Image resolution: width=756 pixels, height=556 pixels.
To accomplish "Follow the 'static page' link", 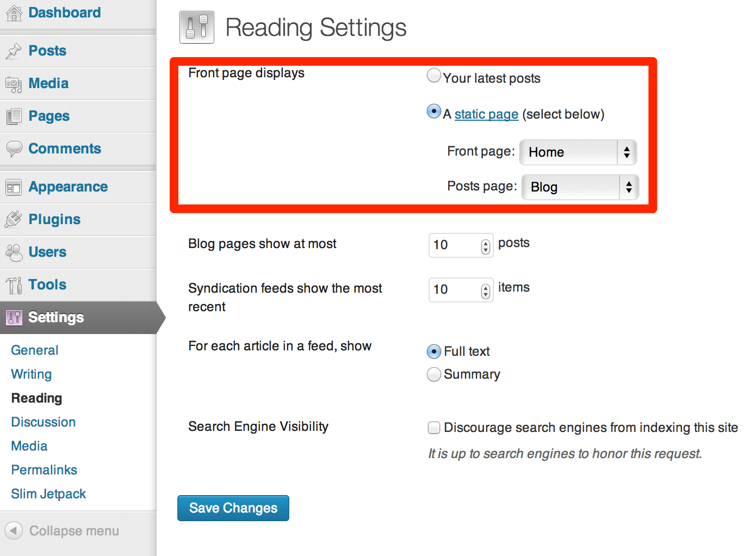I will 486,114.
